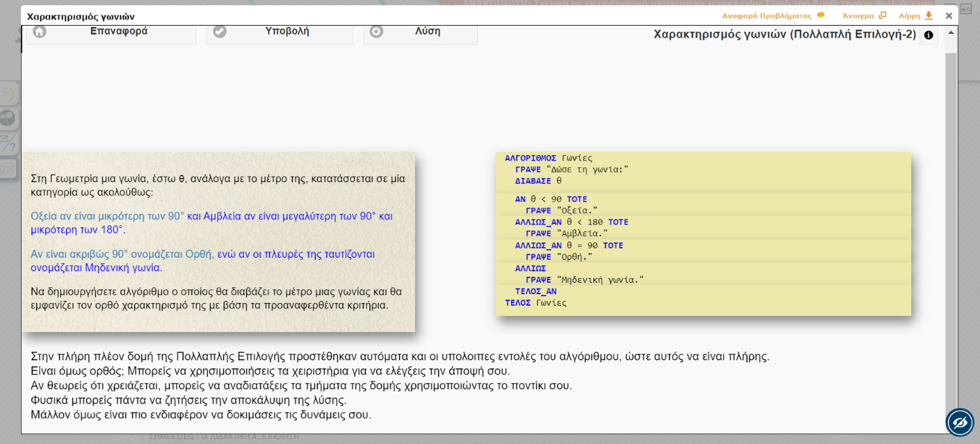This screenshot has height=444, width=980.
Task: Click the home icon beside Επαναφορά
Action: (x=40, y=32)
